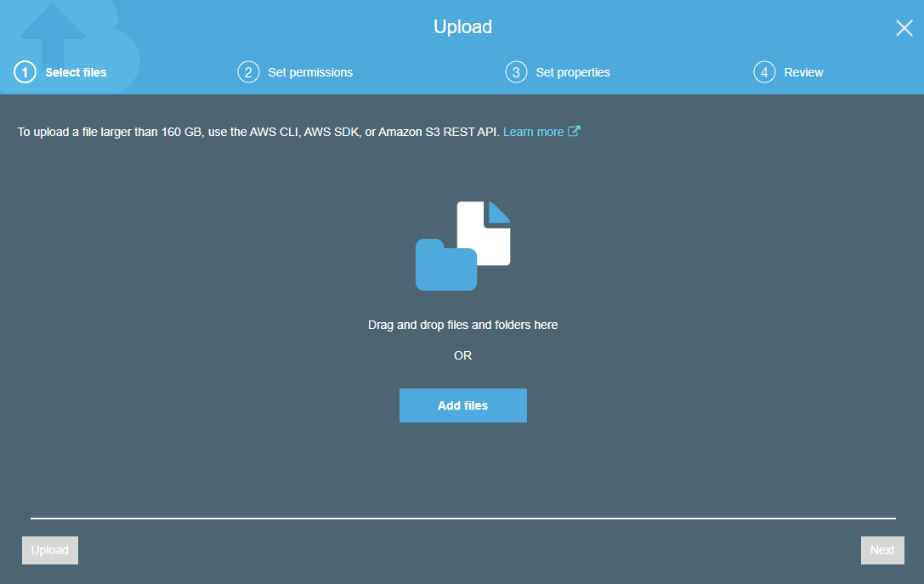Click the Upload dialog title text
924x584 pixels.
(462, 27)
